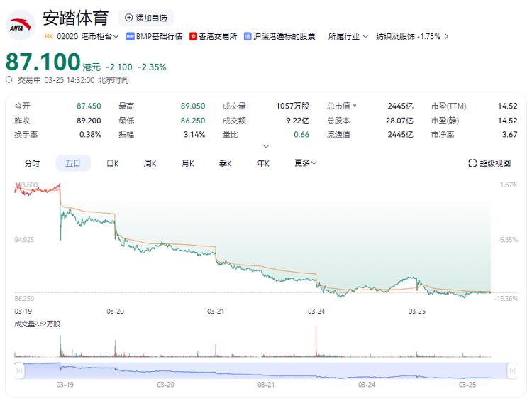Click the 市净率 value 3.67
The height and width of the screenshot is (401, 532).
[509, 134]
